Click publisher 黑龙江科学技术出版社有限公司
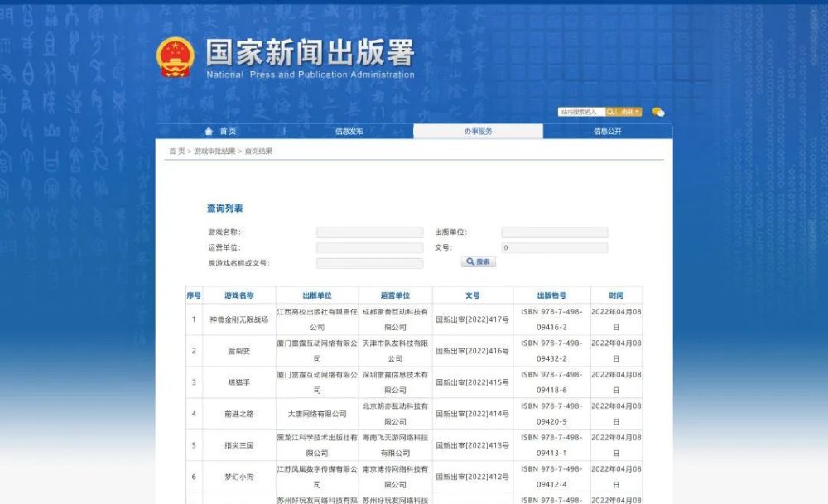The height and width of the screenshot is (504, 828). point(317,445)
